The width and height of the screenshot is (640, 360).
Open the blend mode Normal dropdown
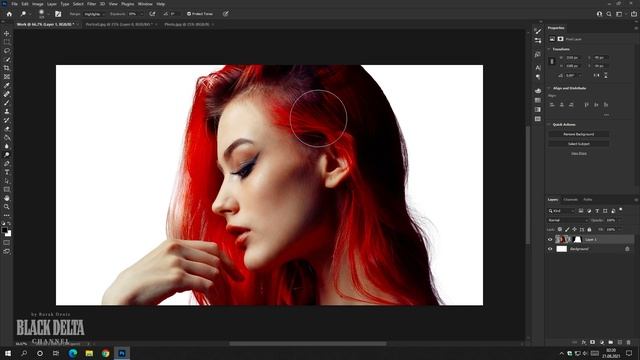(568, 220)
